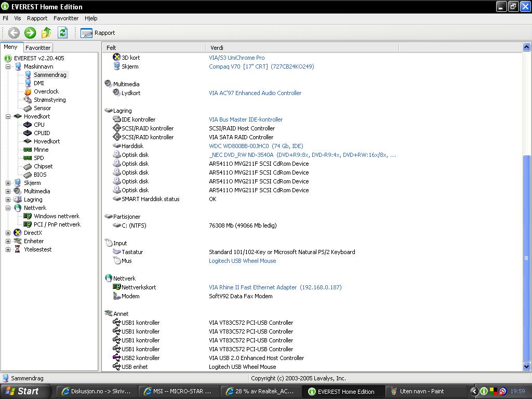Follow VIA AC'97 Enhanced Audio Controller link
Screen dimensions: 532x399
(255, 93)
